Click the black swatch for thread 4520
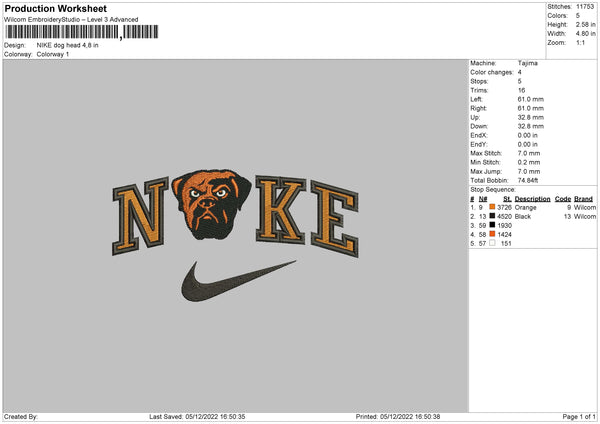600x424 pixels. coord(492,216)
